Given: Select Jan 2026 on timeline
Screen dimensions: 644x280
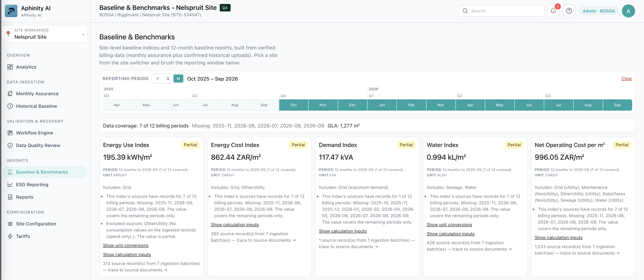Looking at the screenshot, I should click(382, 105).
